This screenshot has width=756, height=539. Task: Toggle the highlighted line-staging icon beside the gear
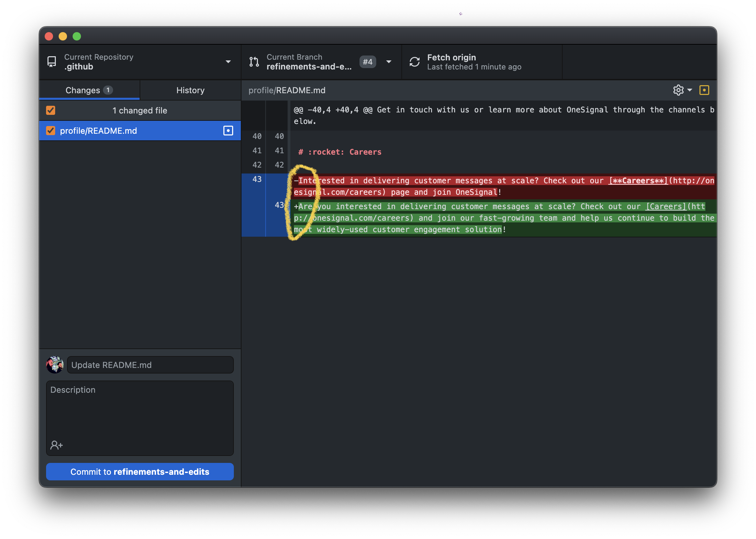click(x=705, y=90)
